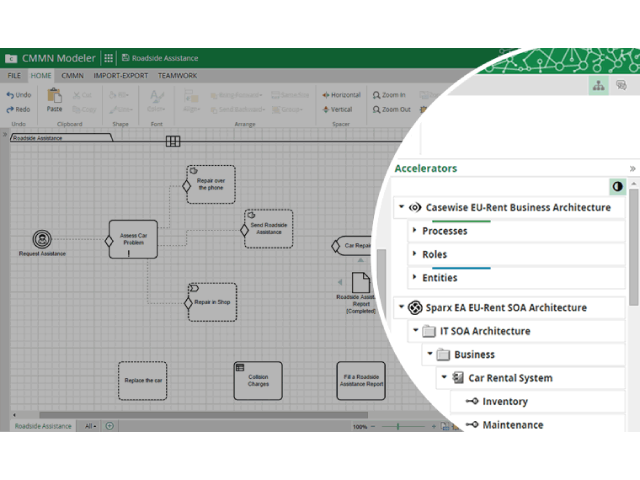Select the Fill a Roadside Assistance Report task
The width and height of the screenshot is (640, 480).
point(361,380)
